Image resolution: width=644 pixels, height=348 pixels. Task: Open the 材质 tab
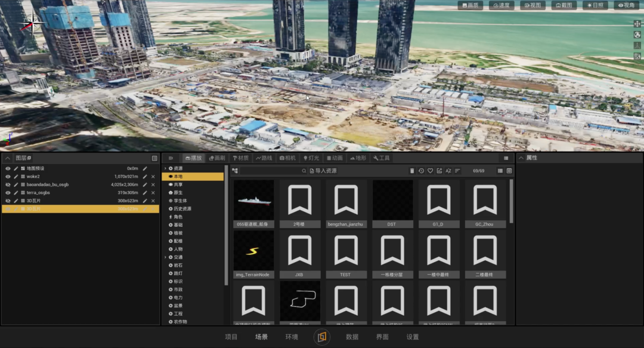tap(241, 158)
